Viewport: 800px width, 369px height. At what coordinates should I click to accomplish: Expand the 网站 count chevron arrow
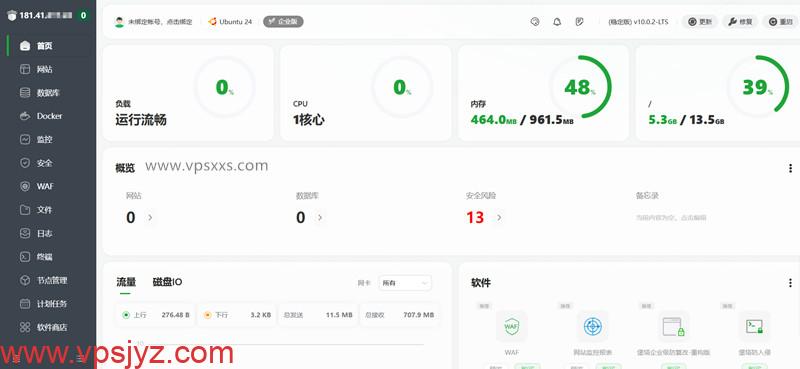pos(150,218)
